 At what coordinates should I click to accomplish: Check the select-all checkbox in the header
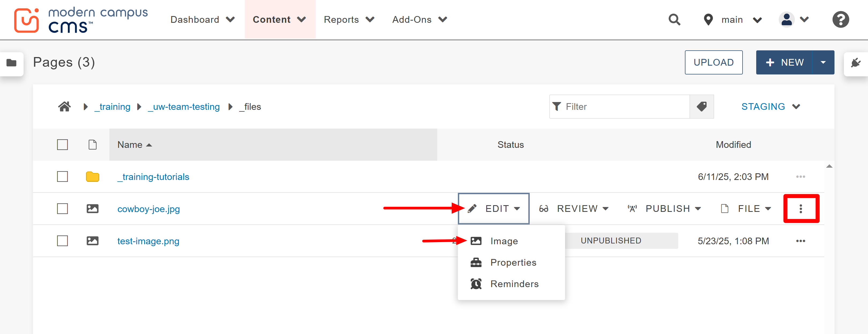click(62, 144)
